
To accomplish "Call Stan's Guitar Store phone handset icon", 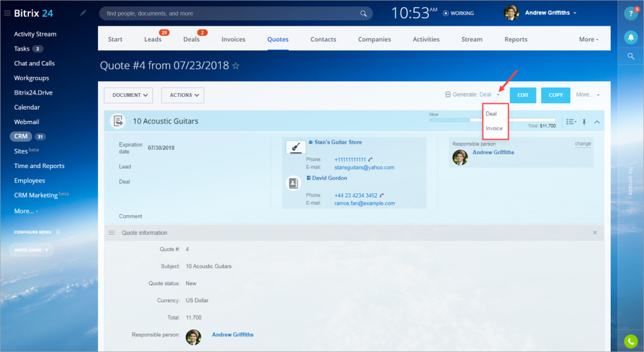I will 370,159.
